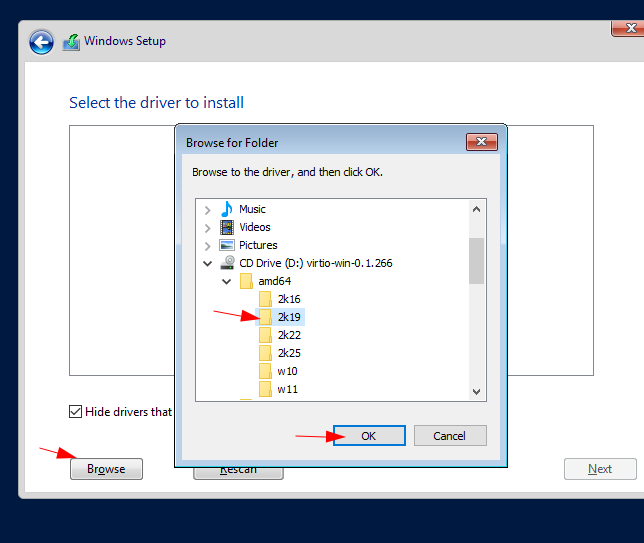Image resolution: width=644 pixels, height=543 pixels.
Task: Select the 'w10' folder name
Action: pos(288,371)
